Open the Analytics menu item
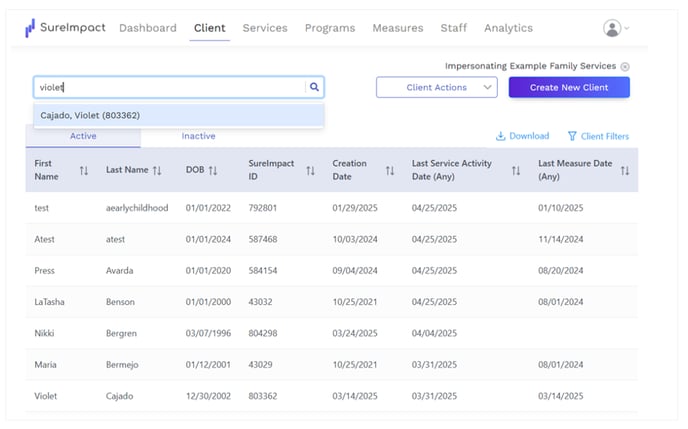The width and height of the screenshot is (688, 429). pyautogui.click(x=508, y=28)
